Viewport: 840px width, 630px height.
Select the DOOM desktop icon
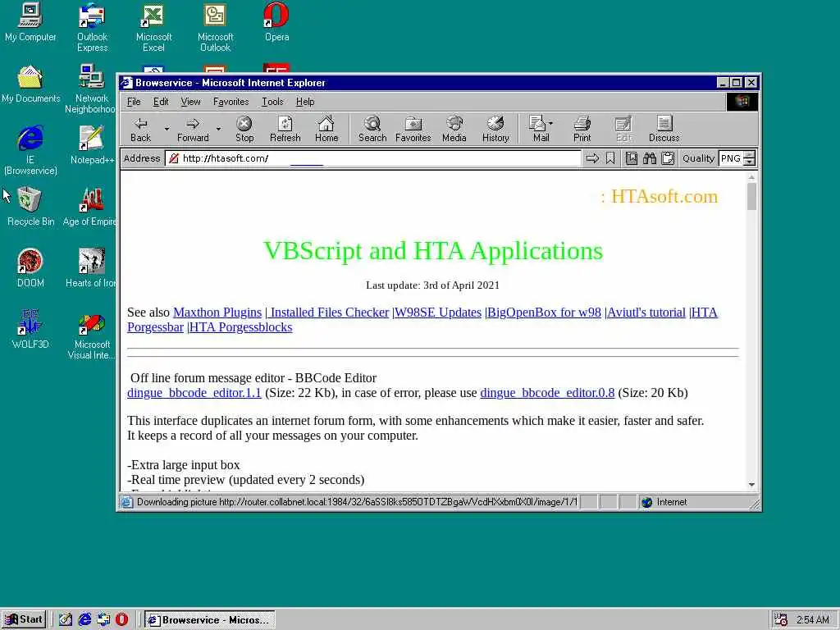tap(30, 268)
